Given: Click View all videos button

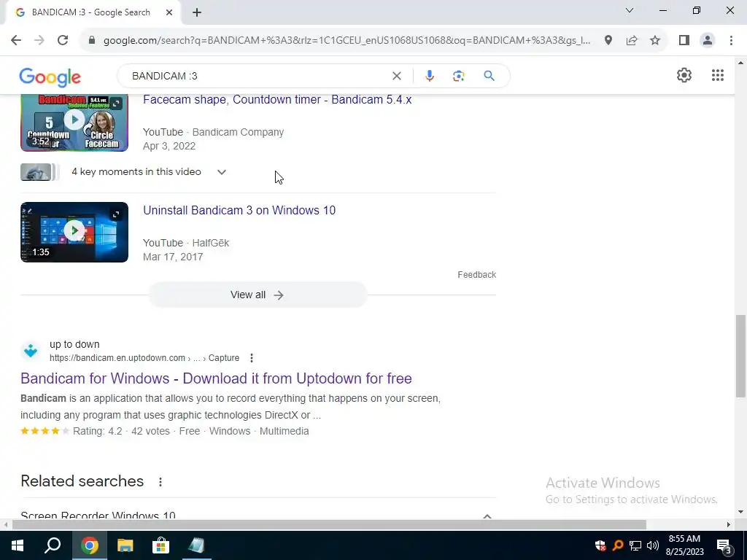Looking at the screenshot, I should coord(258,295).
